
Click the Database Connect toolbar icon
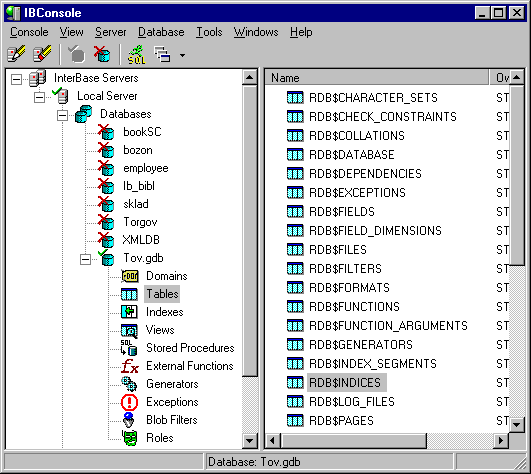tap(77, 54)
